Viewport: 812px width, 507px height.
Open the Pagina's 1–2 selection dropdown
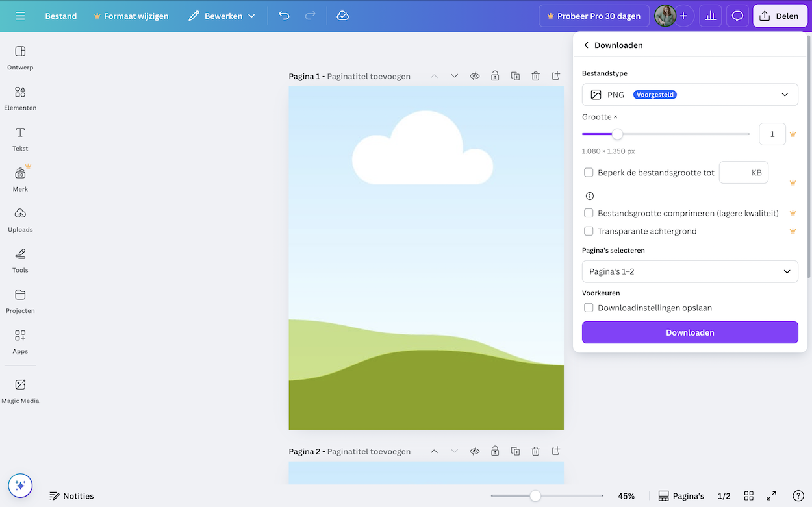(x=689, y=271)
